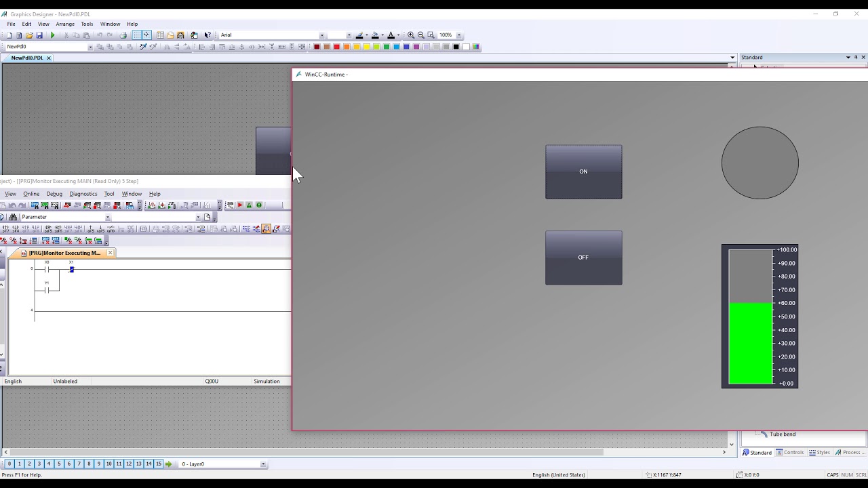
Task: Click the Print icon in Graphics Designer
Action: 123,35
